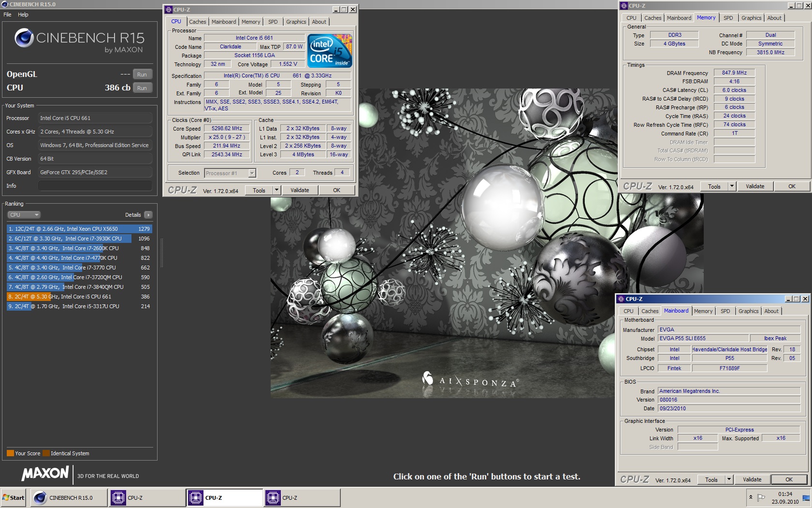This screenshot has width=812, height=508.
Task: Switch to SPD tab in Memory window
Action: point(728,18)
